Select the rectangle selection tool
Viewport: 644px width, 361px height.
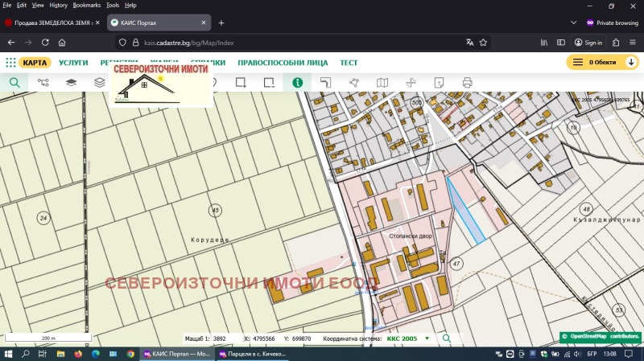(240, 82)
